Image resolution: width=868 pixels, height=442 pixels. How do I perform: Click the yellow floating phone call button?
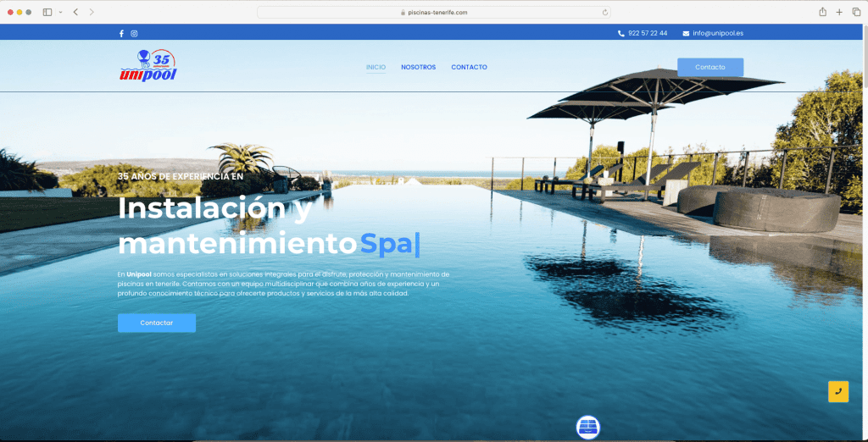pos(837,391)
